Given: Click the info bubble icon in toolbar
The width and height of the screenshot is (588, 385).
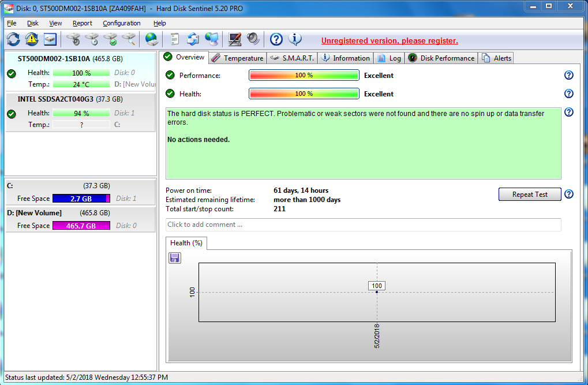Looking at the screenshot, I should coord(295,39).
